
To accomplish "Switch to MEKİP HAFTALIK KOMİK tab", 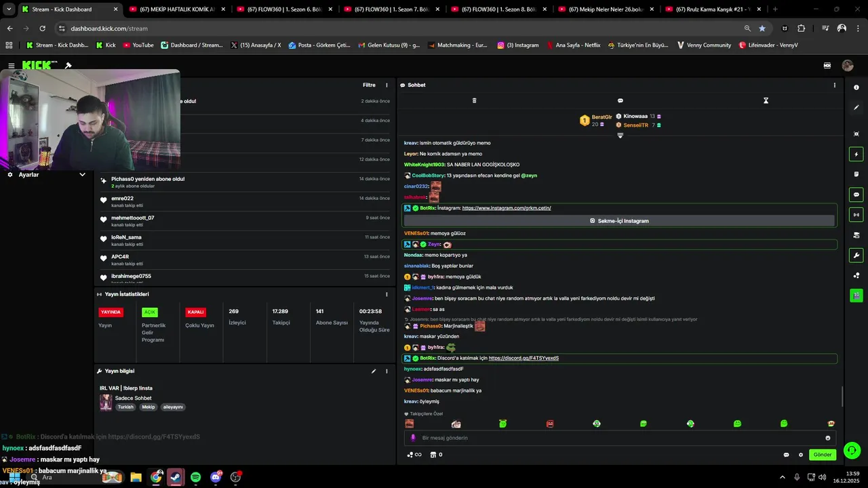I will pyautogui.click(x=176, y=9).
